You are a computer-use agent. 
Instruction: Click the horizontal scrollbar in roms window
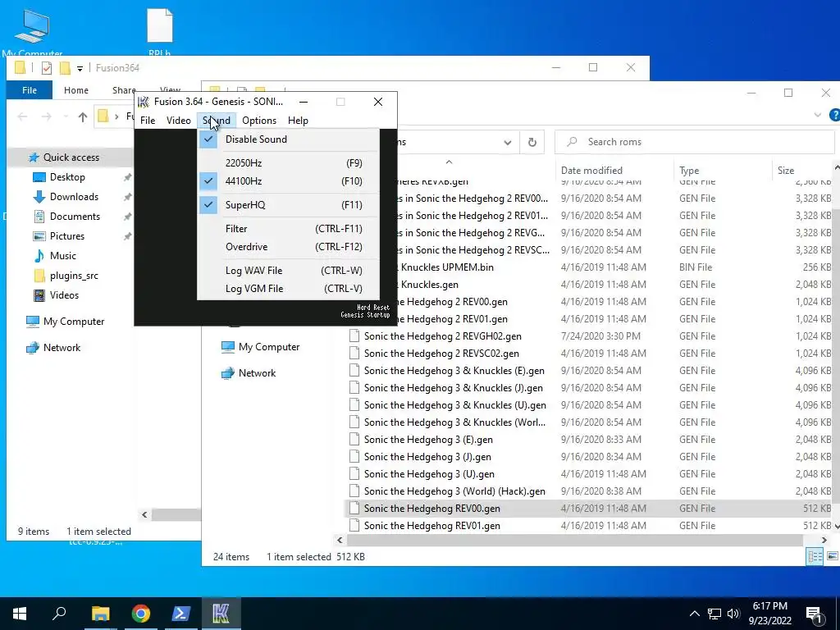(x=575, y=540)
